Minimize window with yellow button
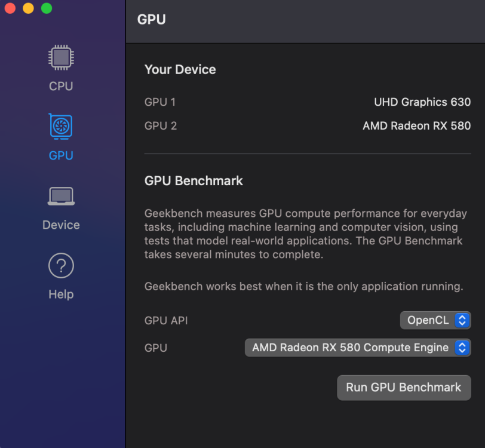Viewport: 485px width, 448px height. coord(29,8)
